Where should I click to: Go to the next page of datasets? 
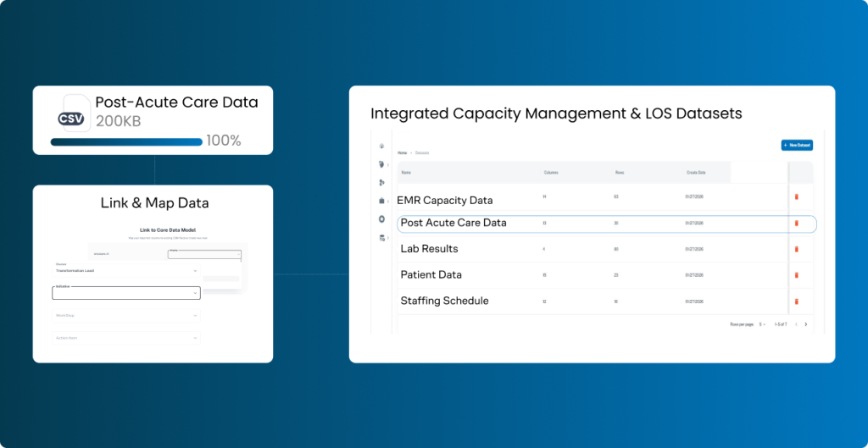tap(805, 324)
